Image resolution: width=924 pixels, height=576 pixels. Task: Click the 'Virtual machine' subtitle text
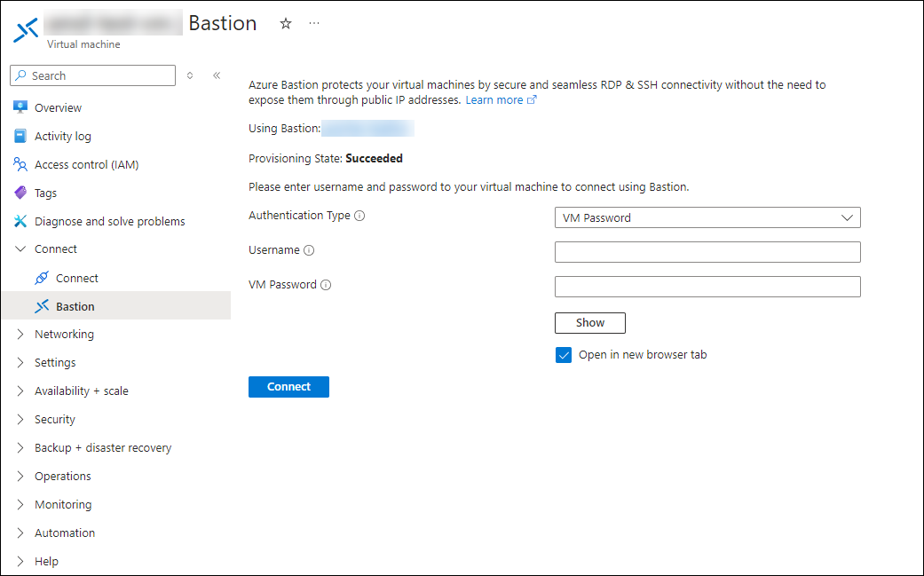click(83, 44)
